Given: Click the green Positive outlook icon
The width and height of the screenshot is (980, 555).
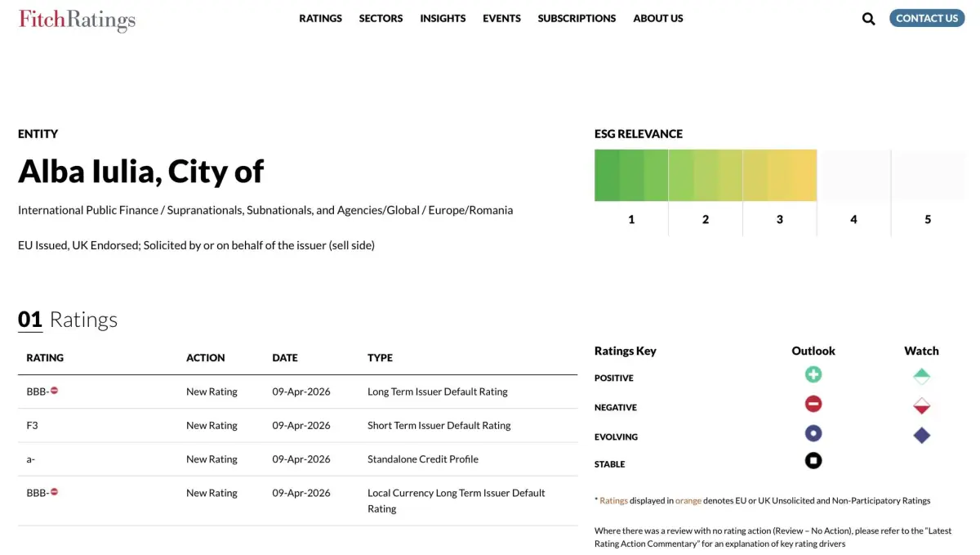Looking at the screenshot, I should pyautogui.click(x=813, y=375).
